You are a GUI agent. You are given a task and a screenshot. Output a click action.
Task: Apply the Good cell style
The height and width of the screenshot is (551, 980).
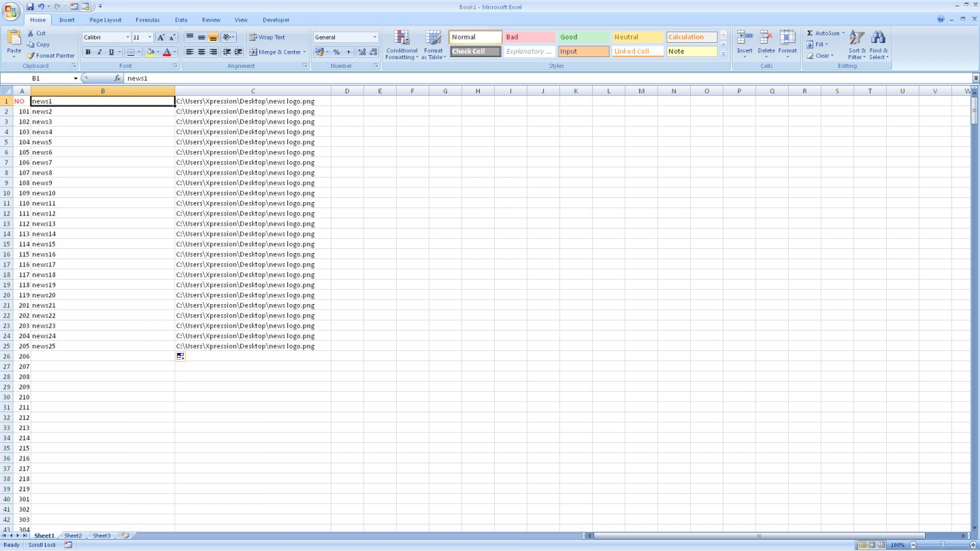coord(584,37)
